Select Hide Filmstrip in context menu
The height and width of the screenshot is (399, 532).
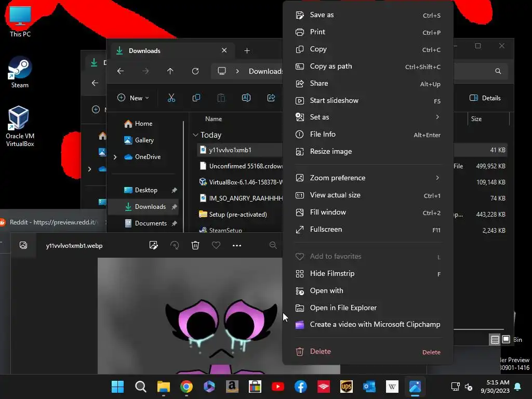click(x=368, y=274)
